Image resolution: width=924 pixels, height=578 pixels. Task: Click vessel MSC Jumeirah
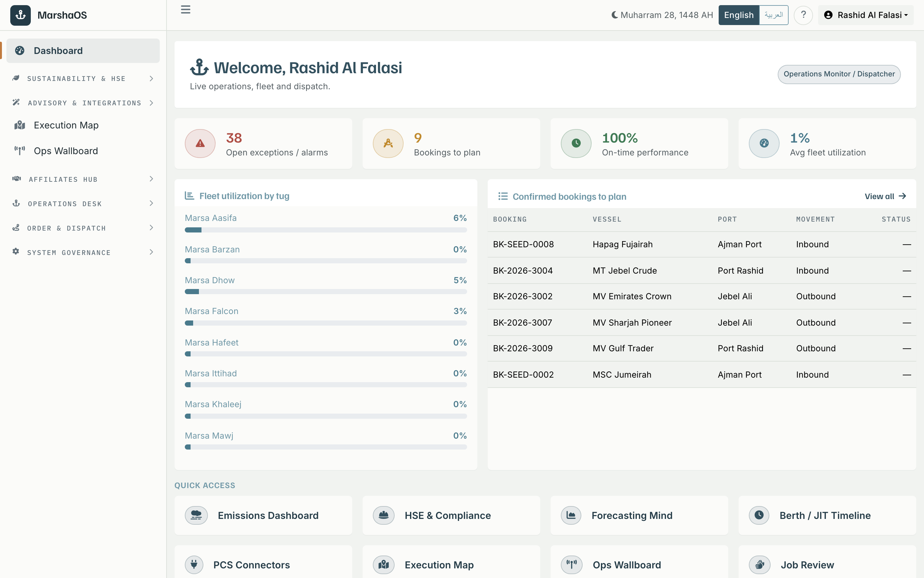click(x=621, y=375)
